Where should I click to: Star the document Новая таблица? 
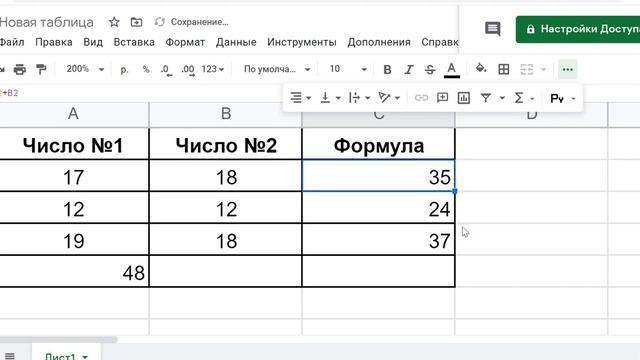pyautogui.click(x=114, y=22)
